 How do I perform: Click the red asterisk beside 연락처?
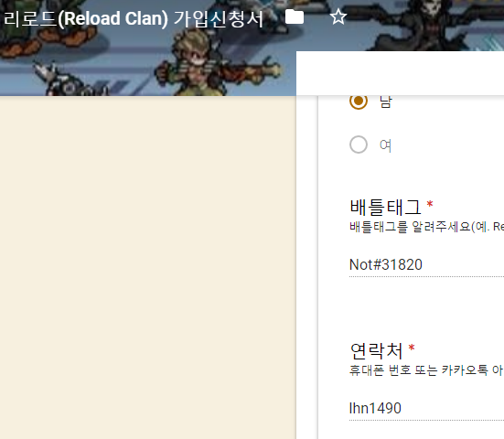pyautogui.click(x=412, y=348)
